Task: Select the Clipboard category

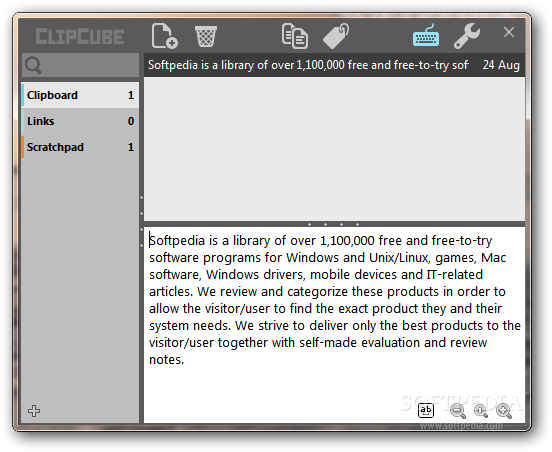Action: pos(80,95)
